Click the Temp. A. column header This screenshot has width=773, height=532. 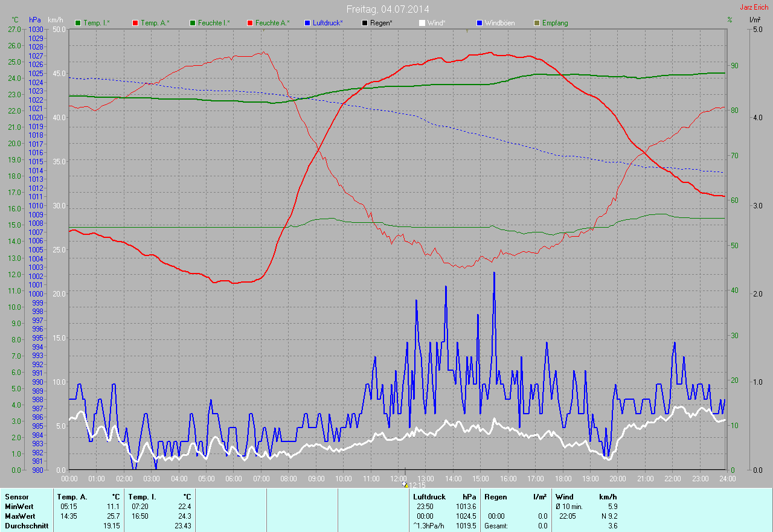click(72, 496)
